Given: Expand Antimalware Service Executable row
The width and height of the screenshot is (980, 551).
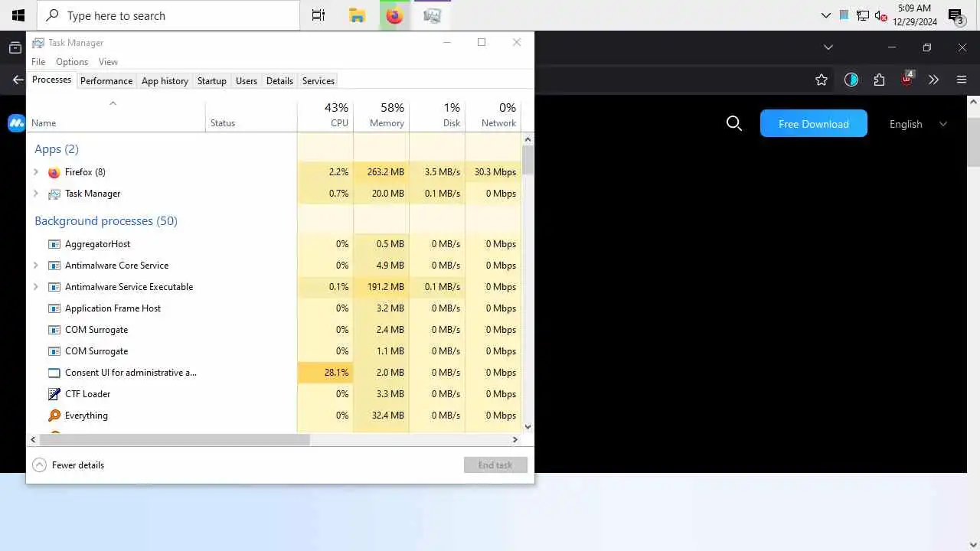Looking at the screenshot, I should tap(36, 287).
